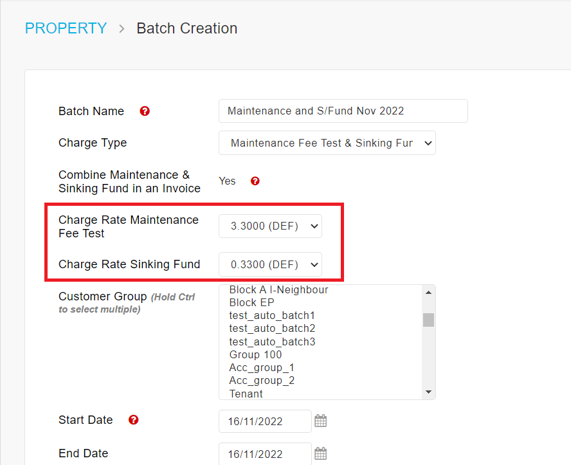Expand Charge Rate Sinking Fund dropdown
The height and width of the screenshot is (465, 571).
[x=270, y=264]
